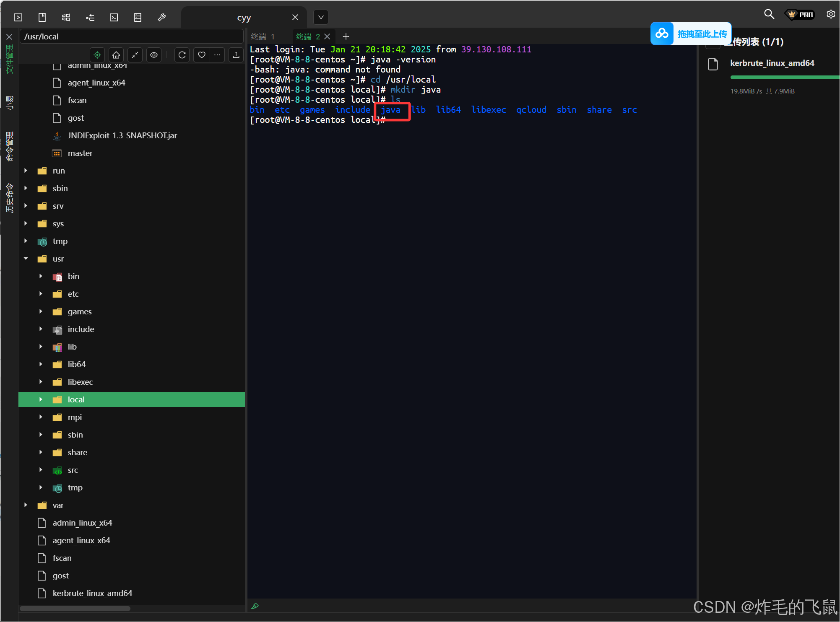This screenshot has height=622, width=840.
Task: Toggle hidden files with the eye icon
Action: point(154,55)
